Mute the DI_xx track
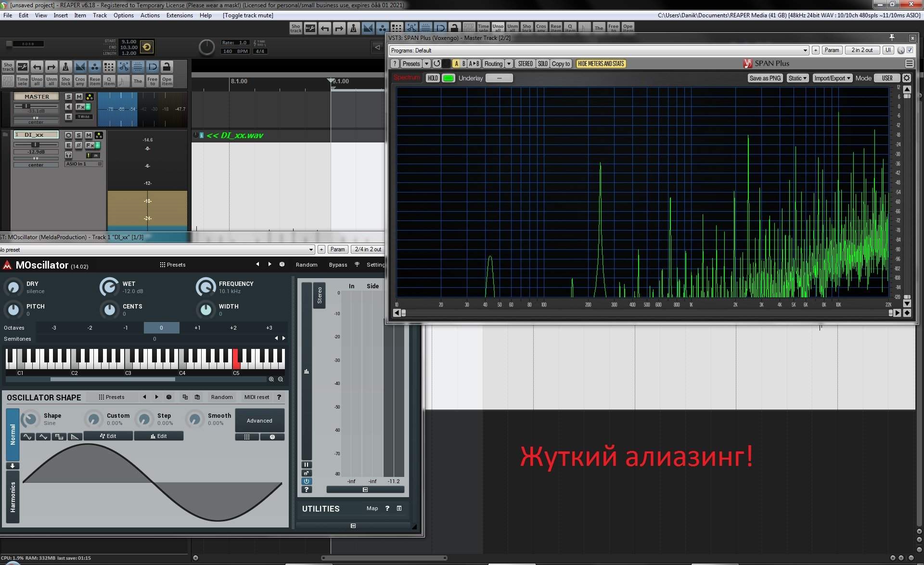Image resolution: width=924 pixels, height=565 pixels. (x=89, y=135)
